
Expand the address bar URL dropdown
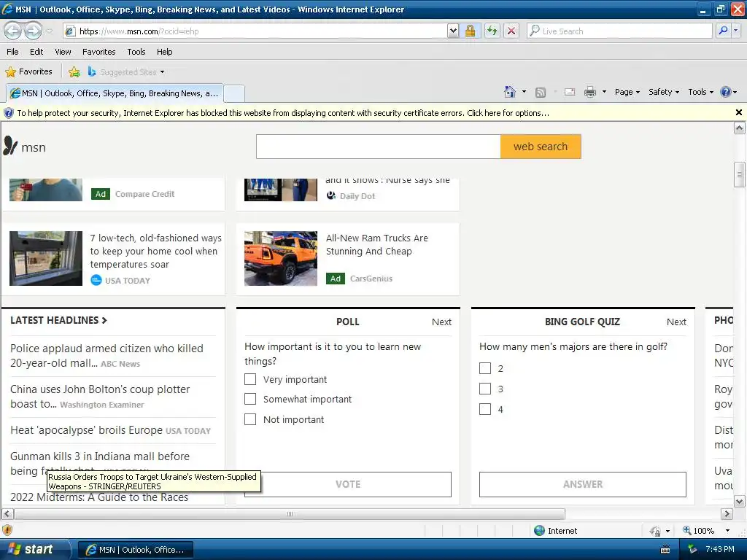point(453,31)
